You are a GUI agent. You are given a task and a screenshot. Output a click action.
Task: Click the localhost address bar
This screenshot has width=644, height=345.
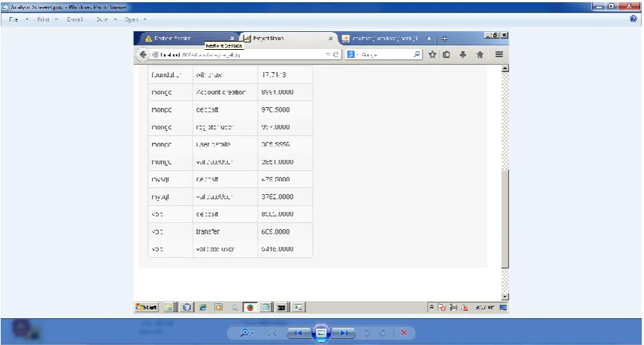coord(242,54)
